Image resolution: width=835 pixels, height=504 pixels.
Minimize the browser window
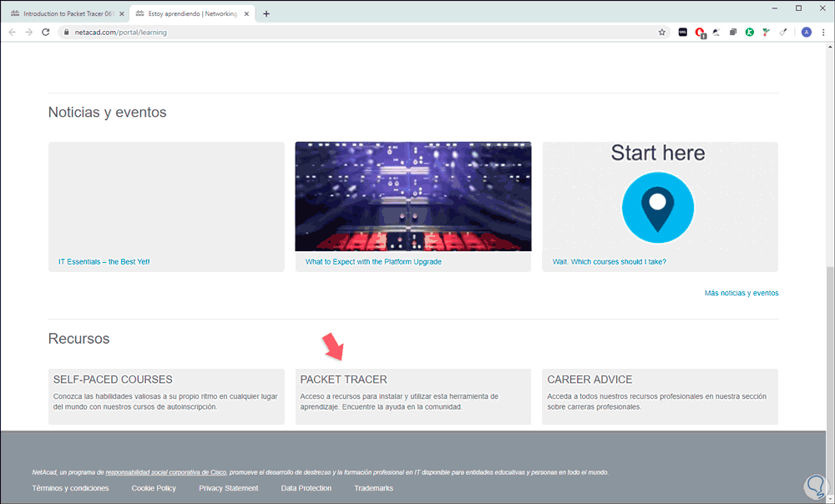(775, 8)
